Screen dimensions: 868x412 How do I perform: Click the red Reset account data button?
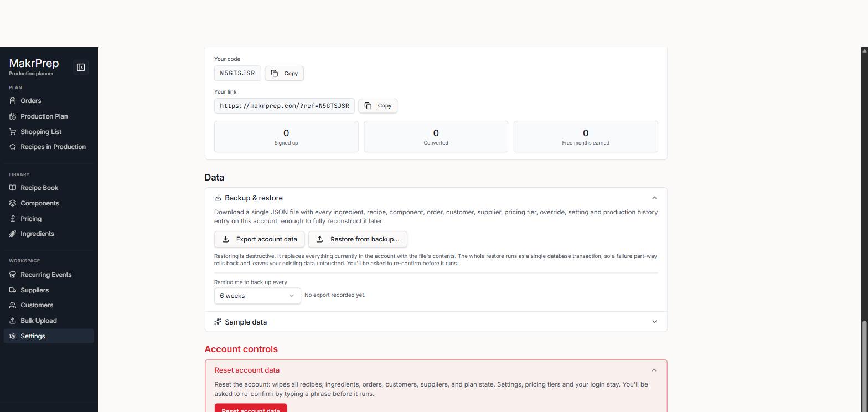point(251,408)
